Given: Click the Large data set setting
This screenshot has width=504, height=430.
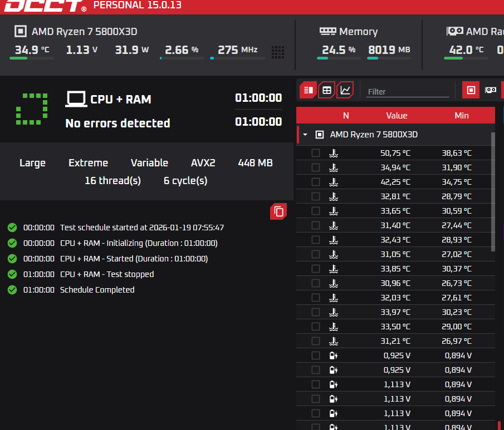Looking at the screenshot, I should pos(32,163).
